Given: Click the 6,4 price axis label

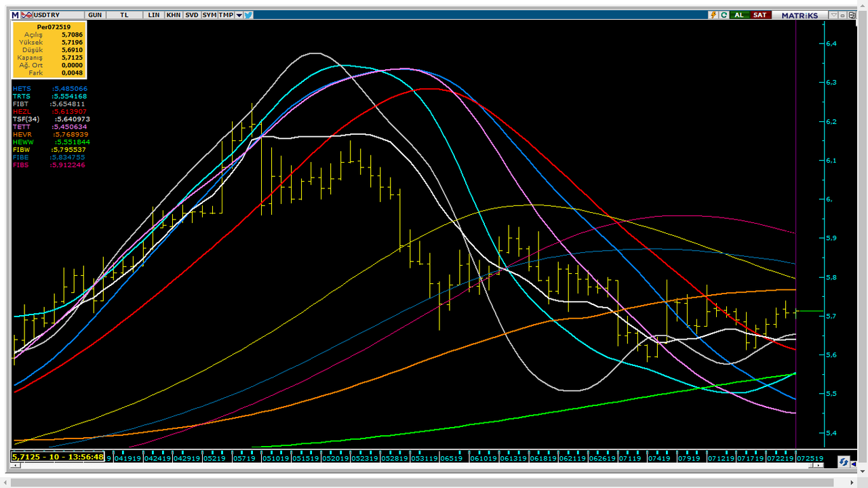Looking at the screenshot, I should 831,43.
